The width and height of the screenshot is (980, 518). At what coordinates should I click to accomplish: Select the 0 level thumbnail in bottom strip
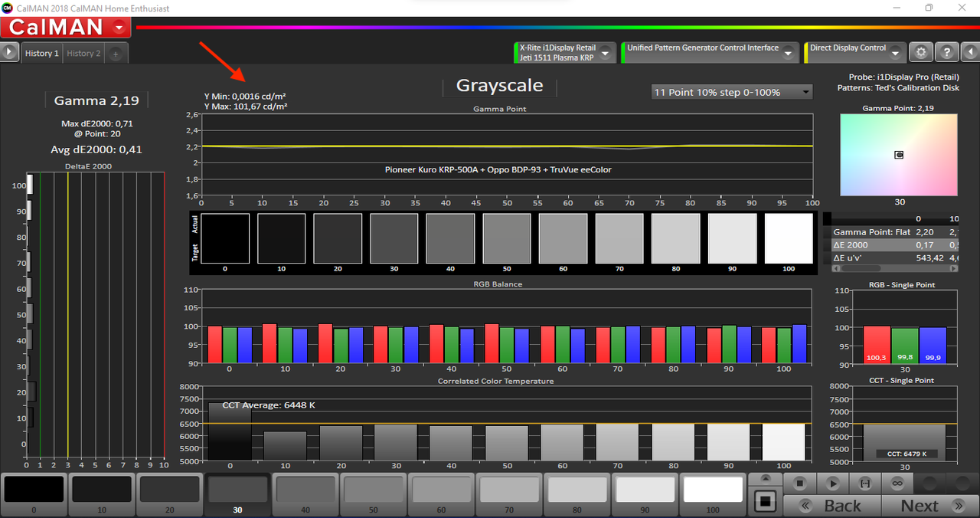coord(34,494)
